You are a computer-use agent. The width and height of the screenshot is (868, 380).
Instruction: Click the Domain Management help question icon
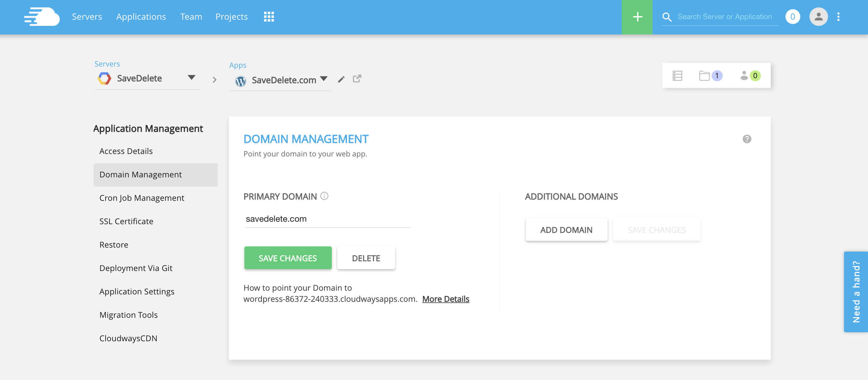(747, 139)
